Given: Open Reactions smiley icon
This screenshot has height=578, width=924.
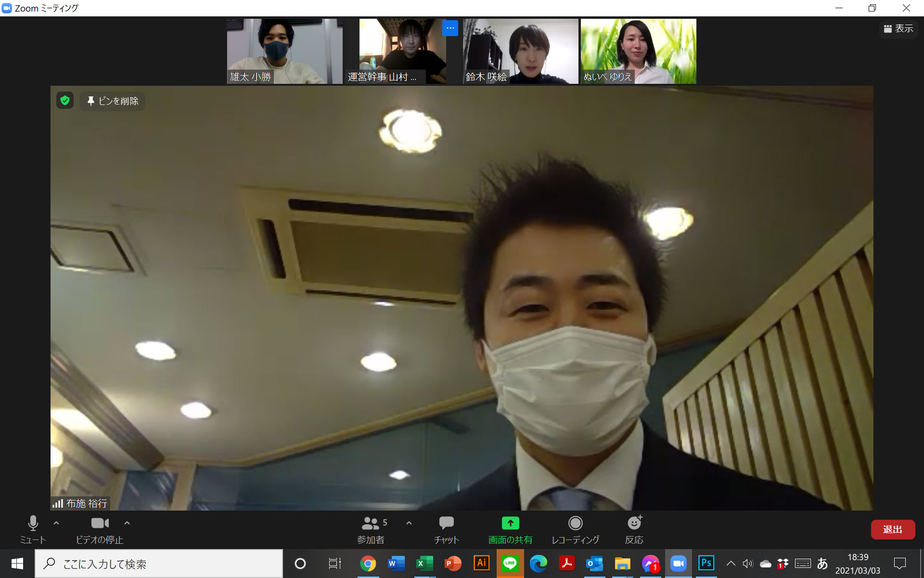Looking at the screenshot, I should click(x=634, y=524).
